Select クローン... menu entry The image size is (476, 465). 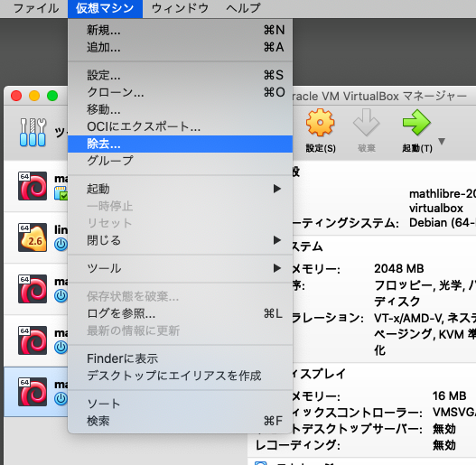click(181, 92)
